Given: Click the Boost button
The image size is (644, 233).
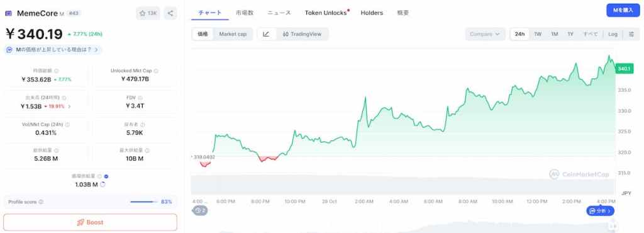Looking at the screenshot, I should coord(91,222).
